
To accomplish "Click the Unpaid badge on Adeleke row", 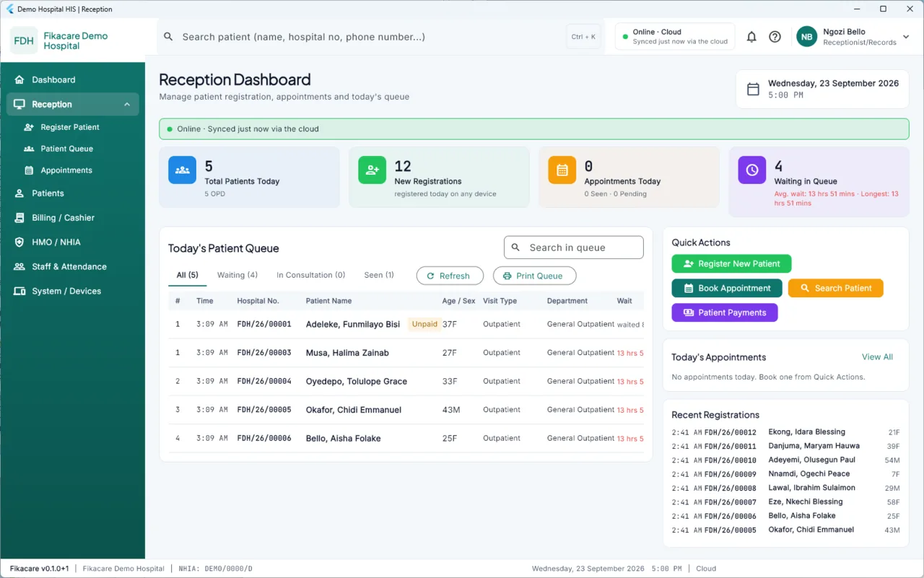I will coord(424,324).
